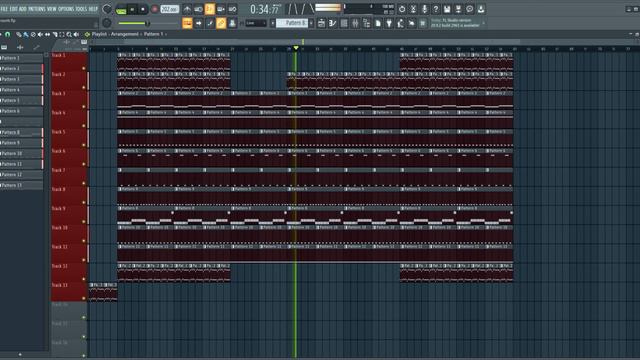Click the tempo value field
640x360 pixels.
click(169, 9)
